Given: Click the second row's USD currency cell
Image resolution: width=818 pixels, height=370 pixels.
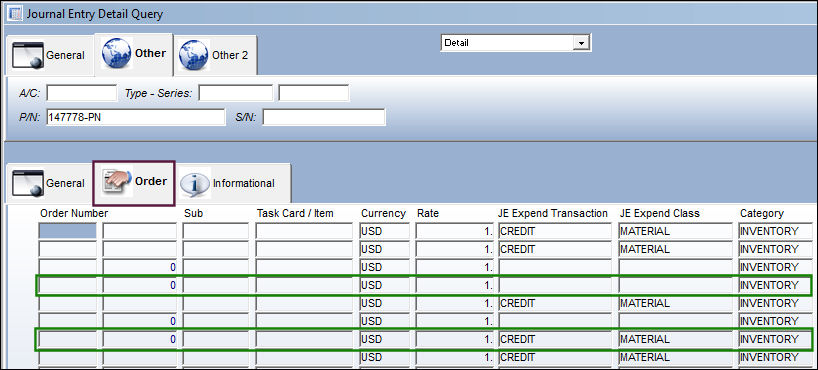Looking at the screenshot, I should [x=385, y=249].
